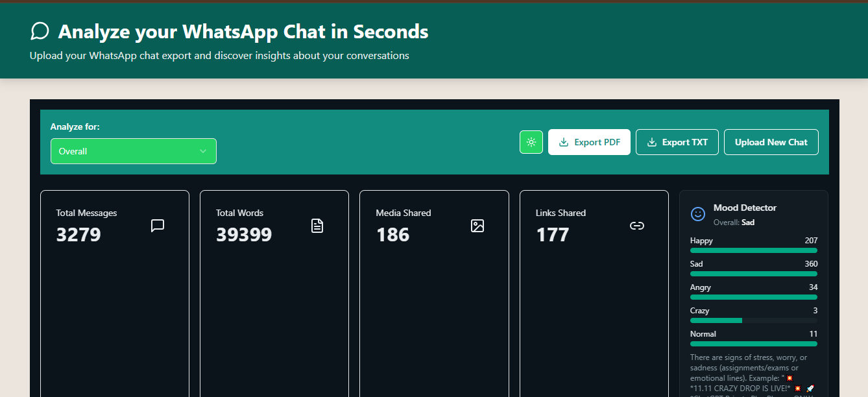868x397 pixels.
Task: Click the Total Messages label
Action: pos(86,213)
